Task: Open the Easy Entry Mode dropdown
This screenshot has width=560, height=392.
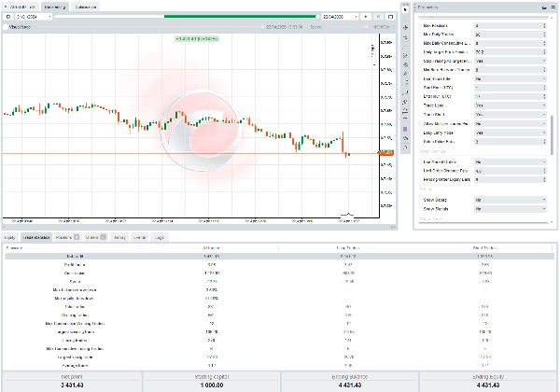Action: (511, 133)
